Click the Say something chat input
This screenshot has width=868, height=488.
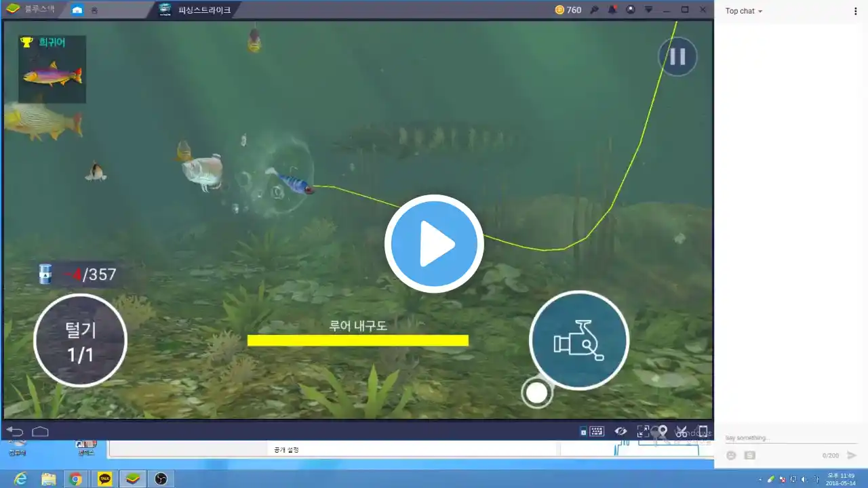point(791,438)
